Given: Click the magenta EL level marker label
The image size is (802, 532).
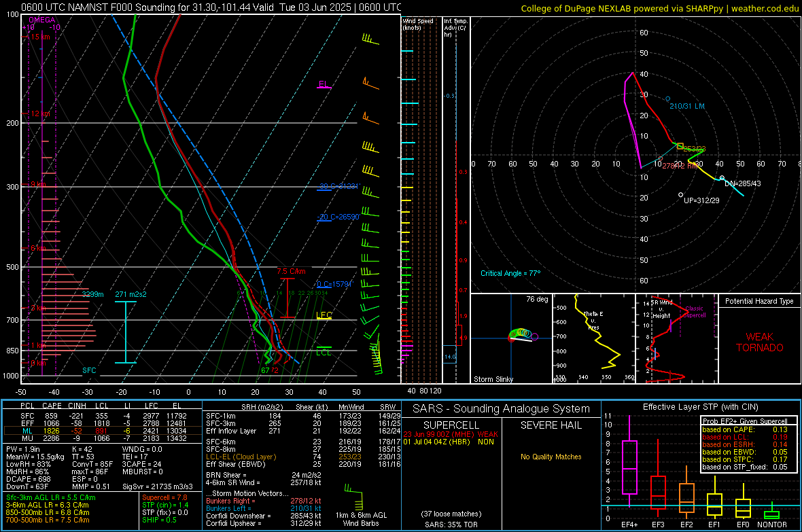Looking at the screenshot, I should point(324,84).
